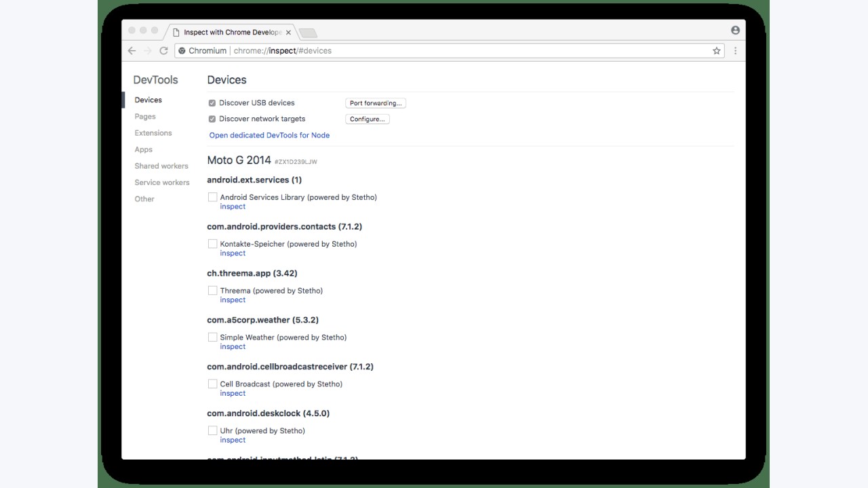Click the Moto G 2014 device heading
This screenshot has width=868, height=488.
(x=239, y=161)
